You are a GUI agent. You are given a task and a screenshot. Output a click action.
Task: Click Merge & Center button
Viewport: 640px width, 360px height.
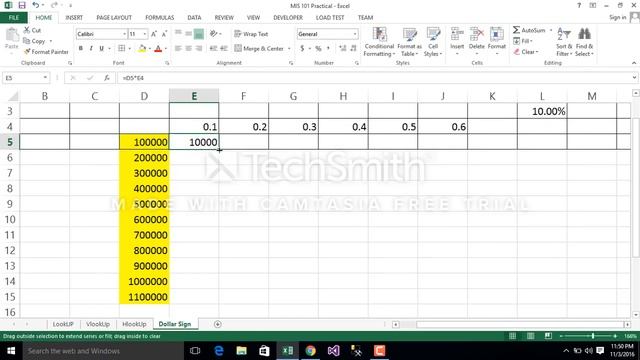(x=259, y=49)
